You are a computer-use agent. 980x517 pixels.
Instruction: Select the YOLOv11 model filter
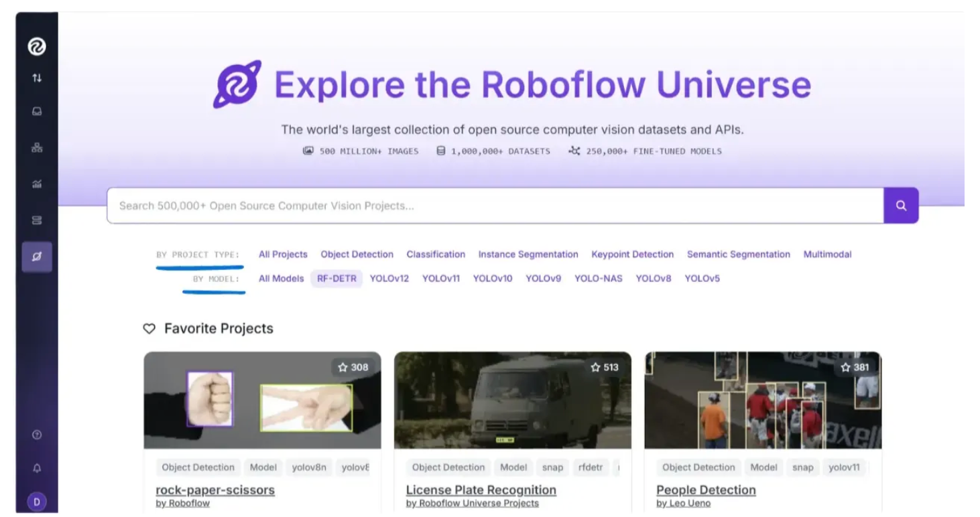pyautogui.click(x=441, y=279)
